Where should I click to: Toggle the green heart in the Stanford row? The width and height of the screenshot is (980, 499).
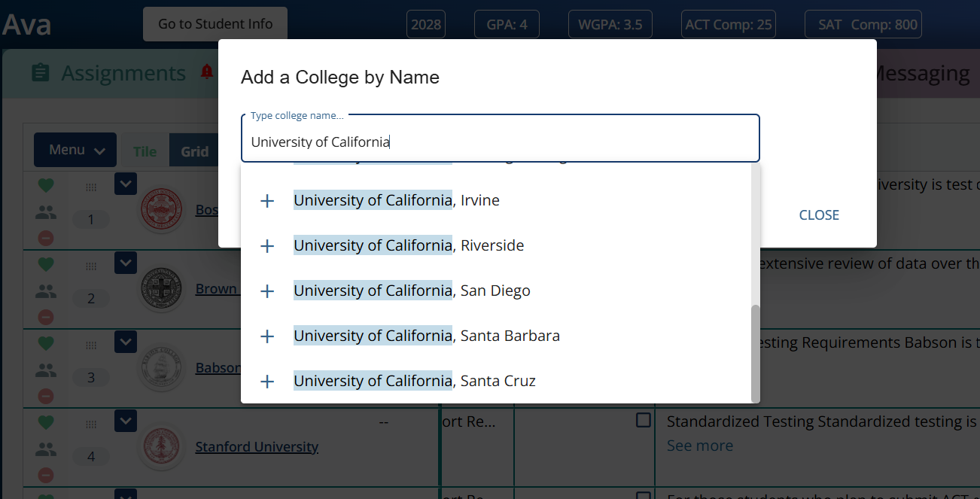click(x=46, y=421)
